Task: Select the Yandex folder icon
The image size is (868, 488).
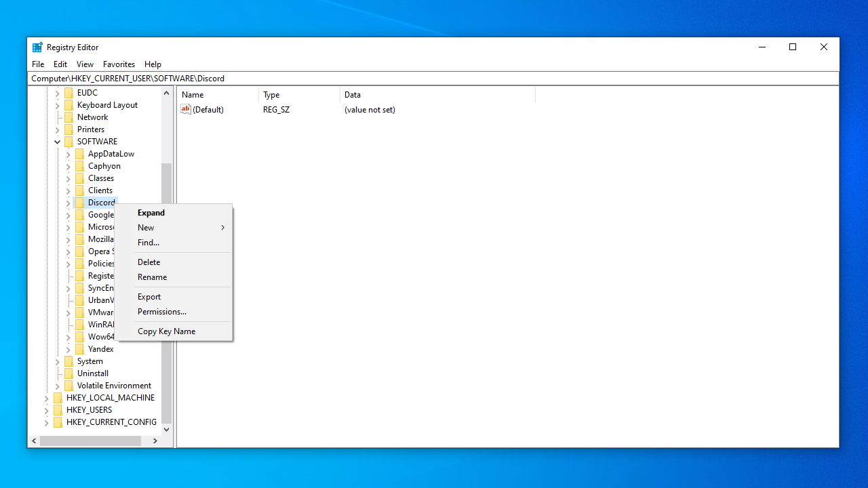Action: tap(79, 349)
